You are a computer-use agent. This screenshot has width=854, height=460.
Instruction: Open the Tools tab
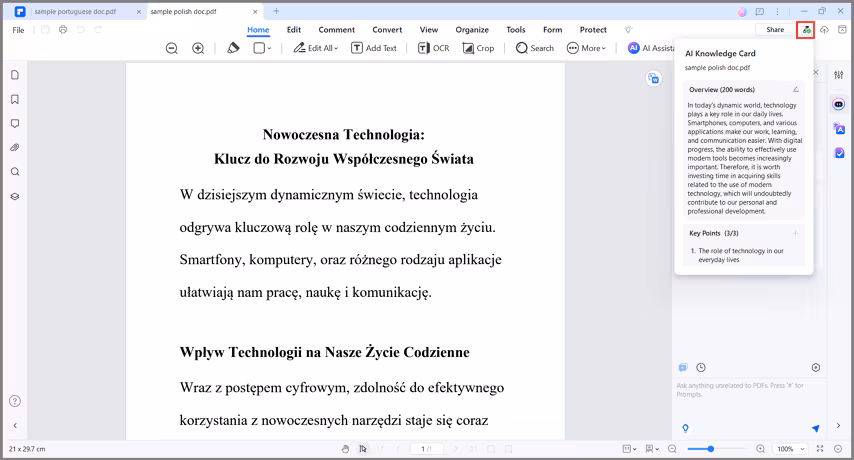516,30
